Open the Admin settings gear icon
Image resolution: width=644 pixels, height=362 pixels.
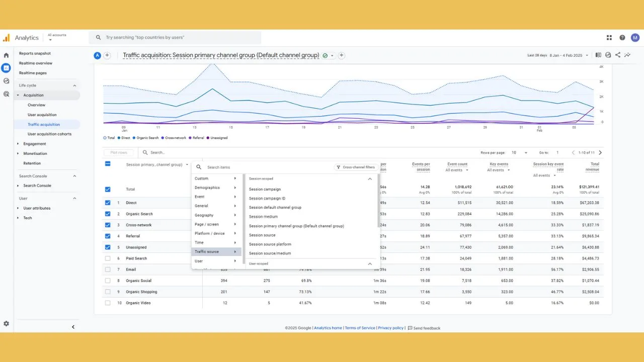(6, 324)
